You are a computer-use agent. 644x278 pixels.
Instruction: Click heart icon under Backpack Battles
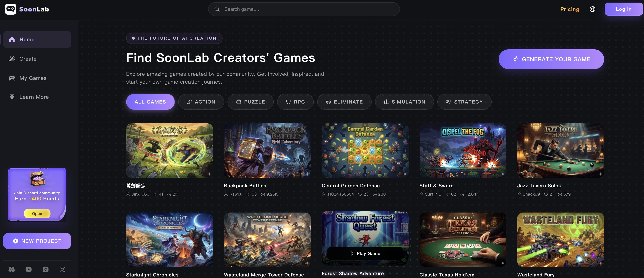248,194
